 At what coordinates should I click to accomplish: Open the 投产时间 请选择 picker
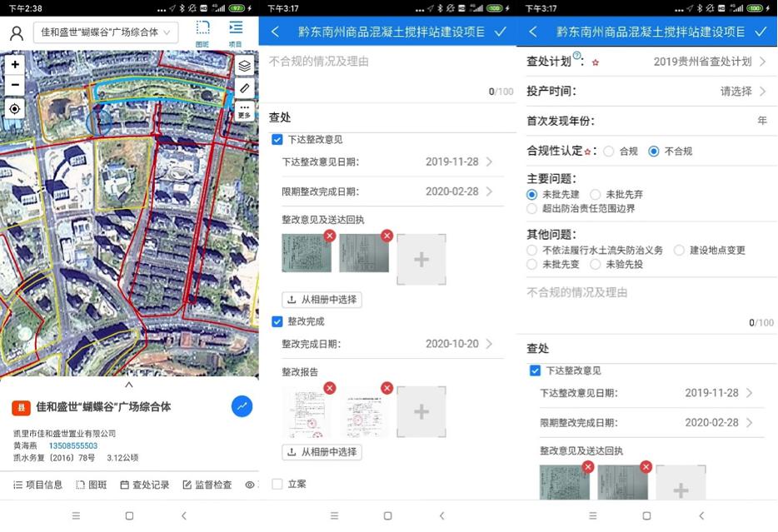coord(743,92)
